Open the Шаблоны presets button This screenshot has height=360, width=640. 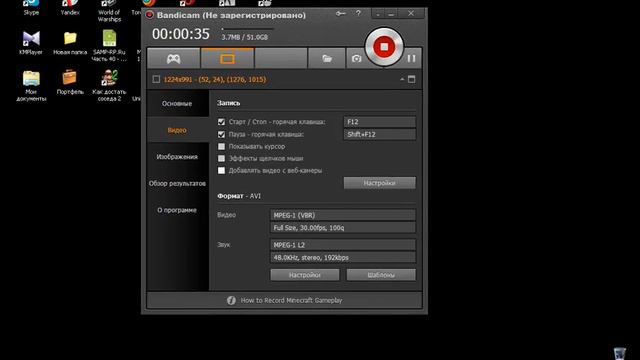[381, 275]
